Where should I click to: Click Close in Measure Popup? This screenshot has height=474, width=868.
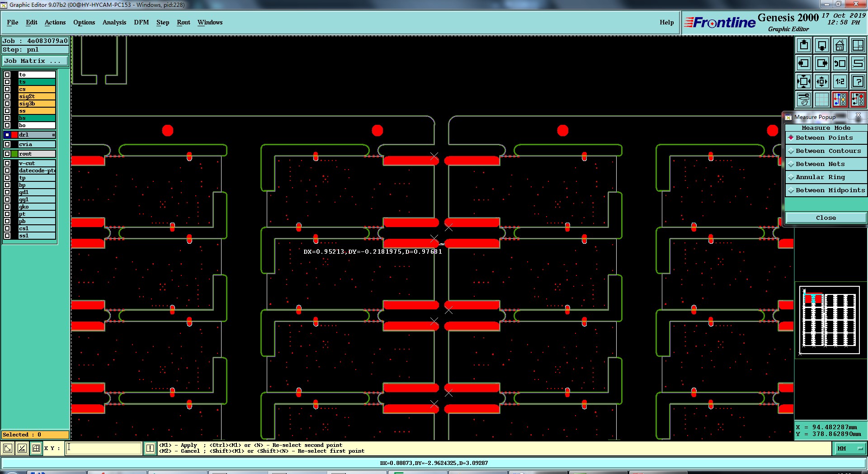tap(826, 218)
